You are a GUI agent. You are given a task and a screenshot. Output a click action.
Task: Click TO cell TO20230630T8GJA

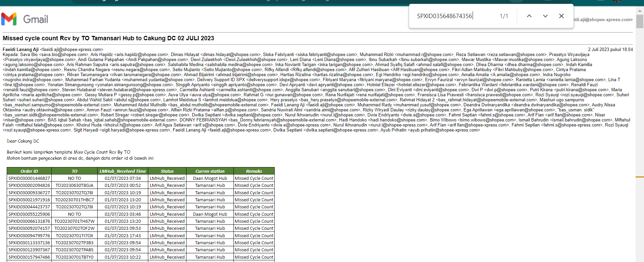click(x=74, y=186)
